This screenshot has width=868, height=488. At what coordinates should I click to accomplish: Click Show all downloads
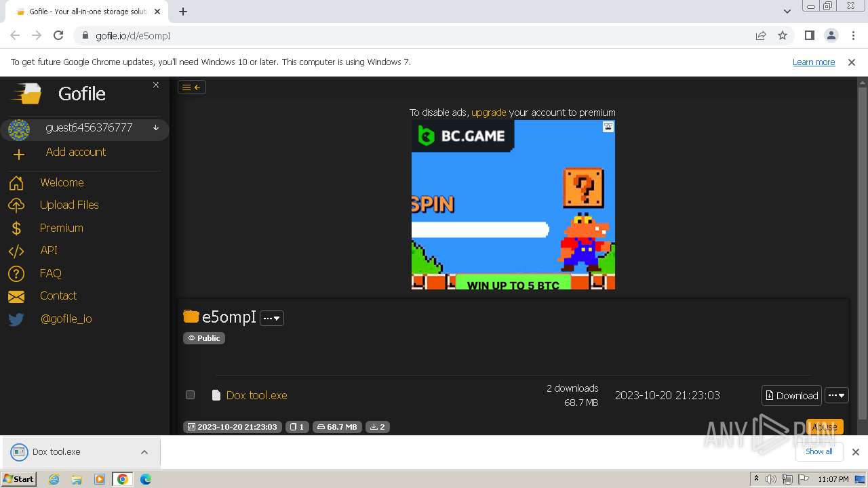[x=818, y=451]
